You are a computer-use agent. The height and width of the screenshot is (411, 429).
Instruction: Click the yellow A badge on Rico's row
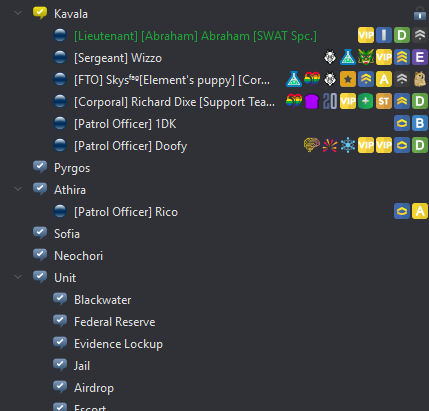coord(420,211)
